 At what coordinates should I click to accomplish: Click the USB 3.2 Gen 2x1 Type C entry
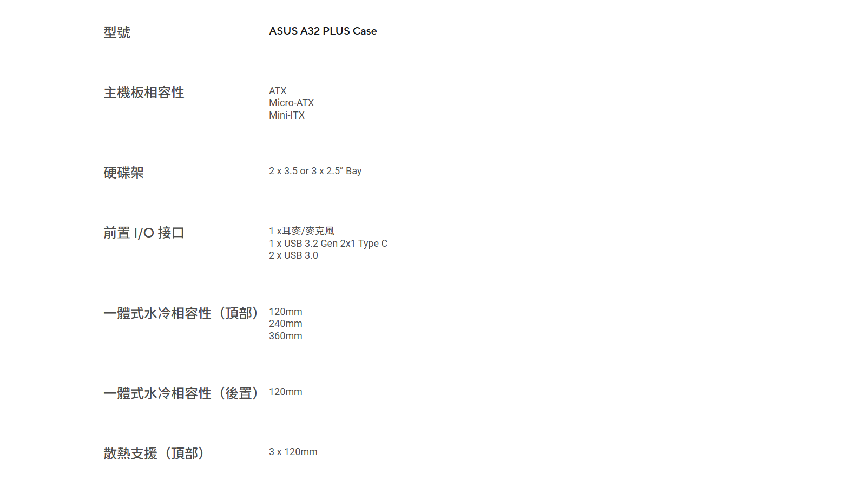(x=328, y=243)
